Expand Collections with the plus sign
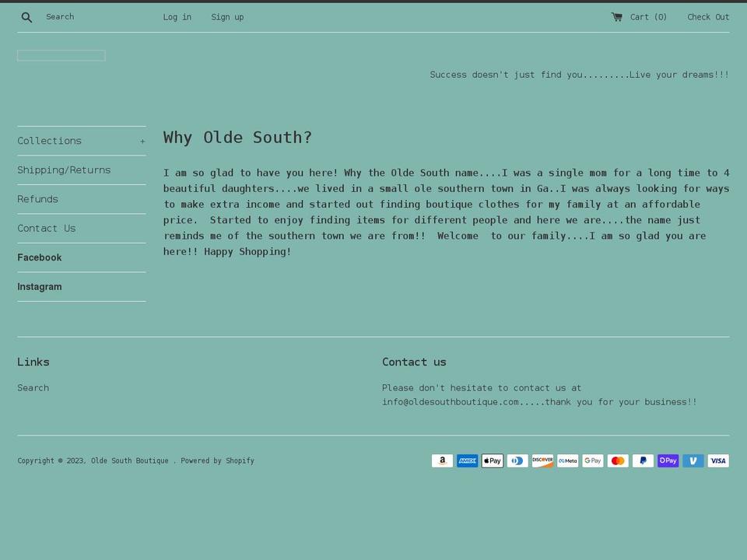 pyautogui.click(x=142, y=142)
